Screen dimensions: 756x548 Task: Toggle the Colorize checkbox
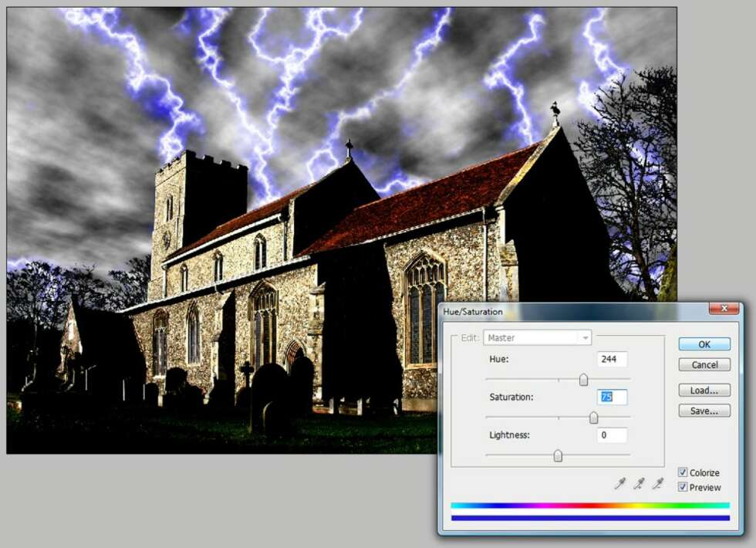[x=683, y=472]
